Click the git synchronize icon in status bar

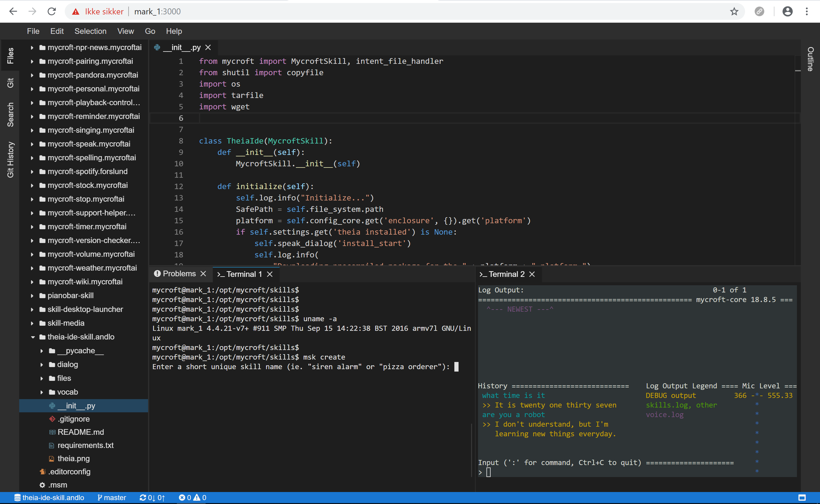coord(143,498)
